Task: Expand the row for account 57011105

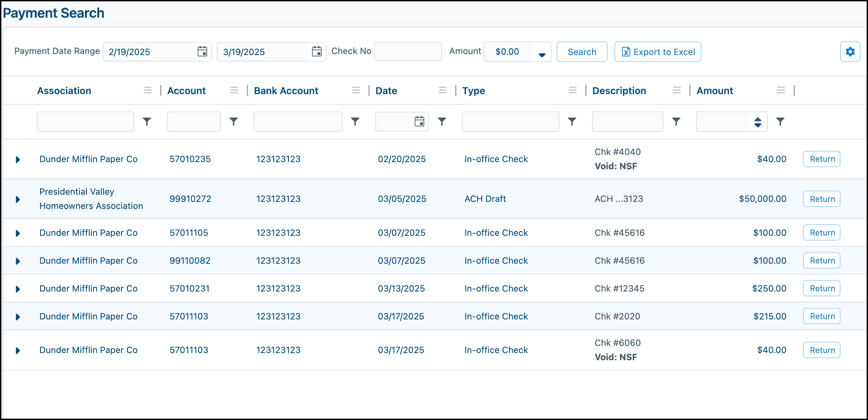Action: (18, 233)
